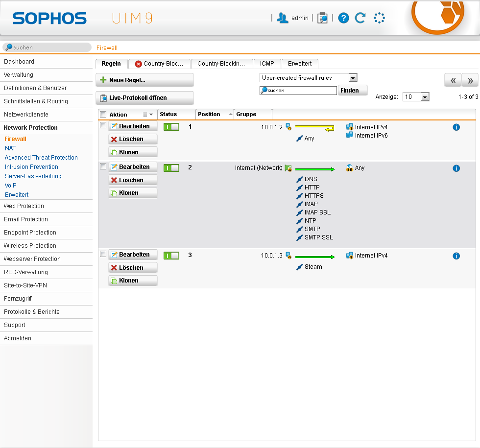The width and height of the screenshot is (480, 448).
Task: Open the Anzeige count dropdown
Action: (424, 97)
